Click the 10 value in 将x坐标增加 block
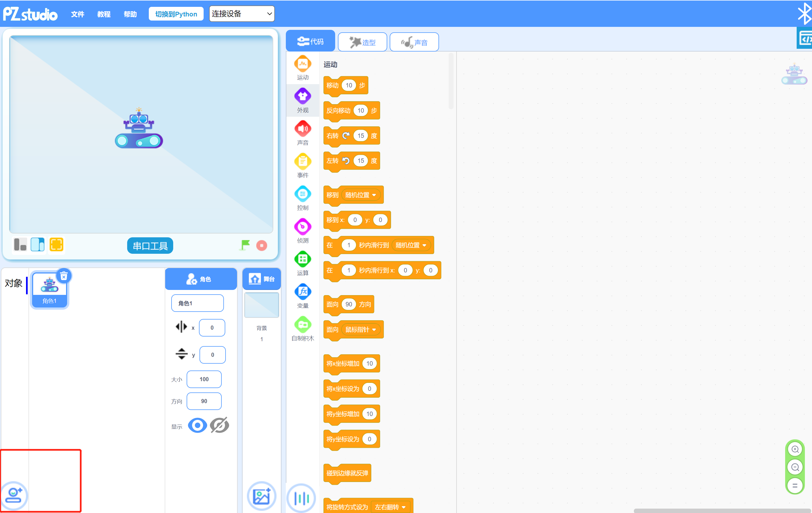 370,363
